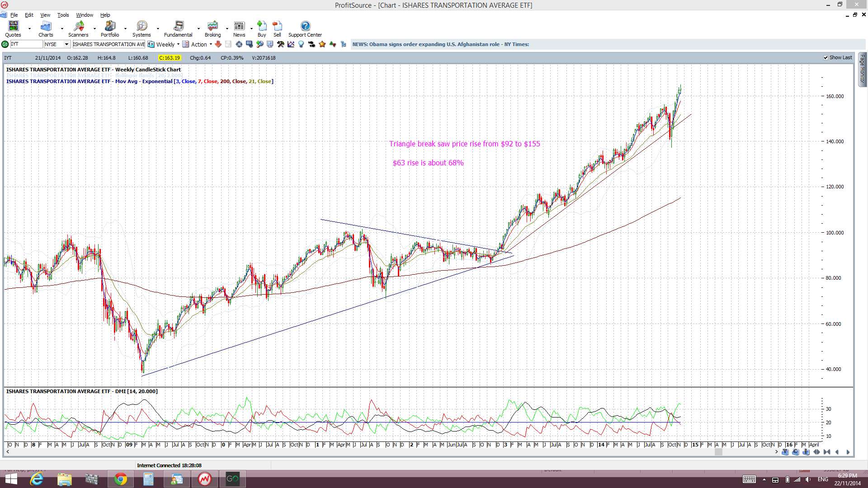Expand the Fundamental dropdown arrow

coord(198,29)
